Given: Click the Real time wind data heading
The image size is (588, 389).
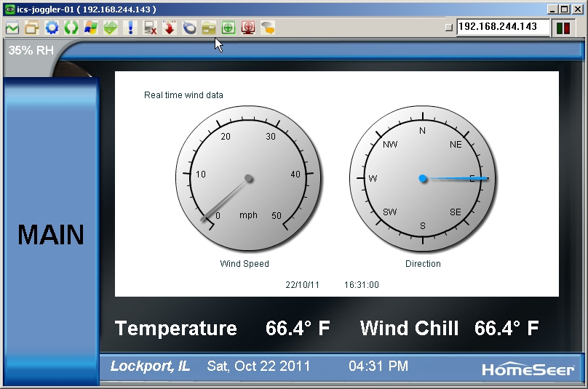Looking at the screenshot, I should [x=183, y=95].
